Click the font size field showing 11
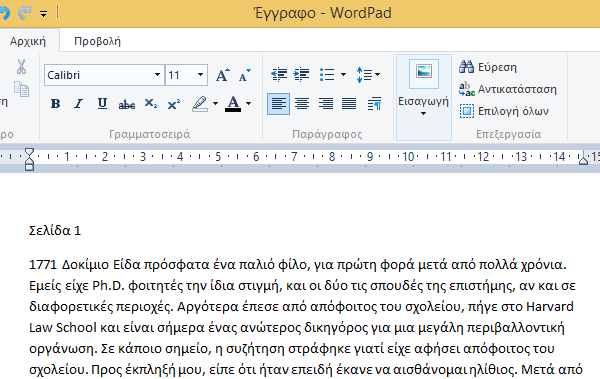600x379 pixels. point(181,75)
